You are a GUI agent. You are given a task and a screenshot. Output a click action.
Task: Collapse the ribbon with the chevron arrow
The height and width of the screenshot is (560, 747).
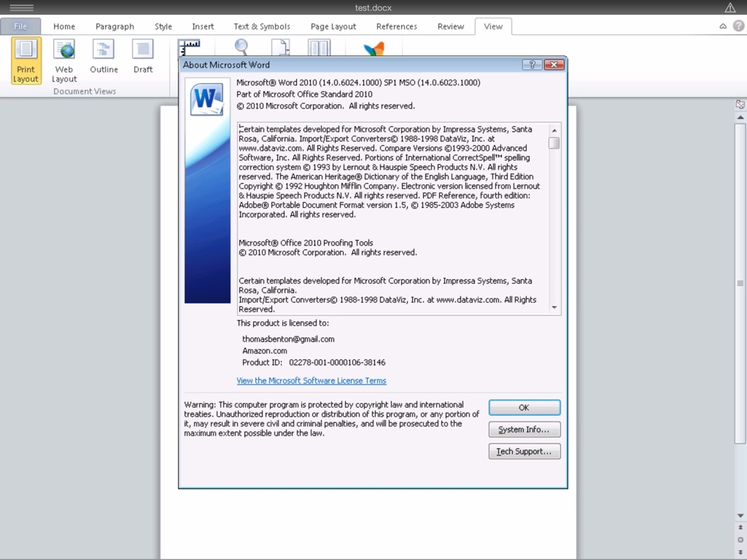723,26
